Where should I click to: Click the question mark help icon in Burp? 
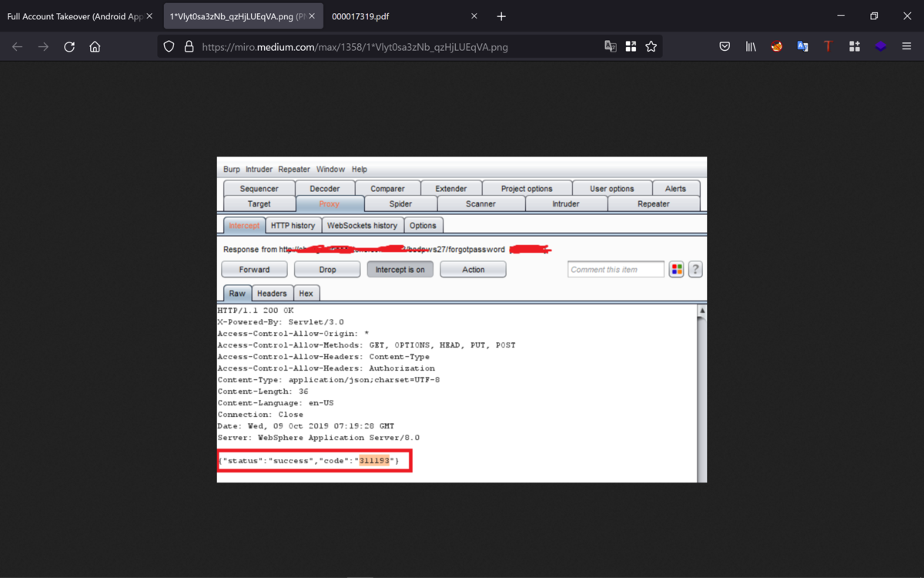coord(695,270)
